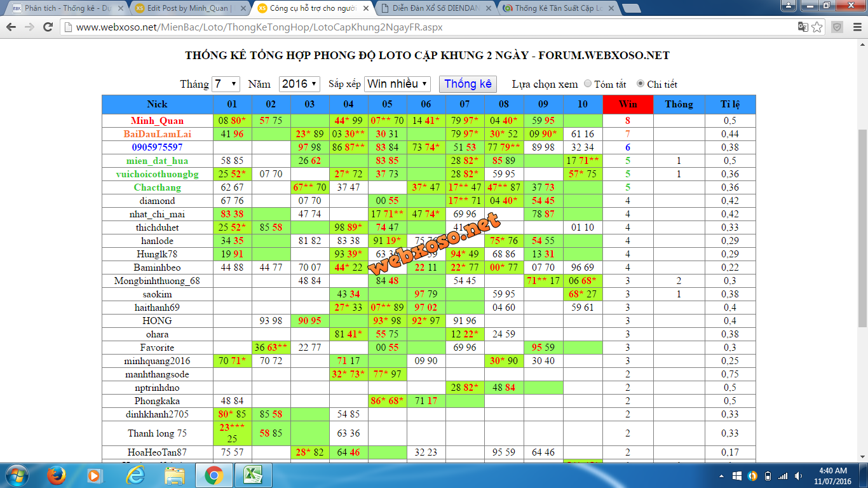Launch Internet Explorer from the taskbar
This screenshot has height=488, width=868.
(x=135, y=475)
